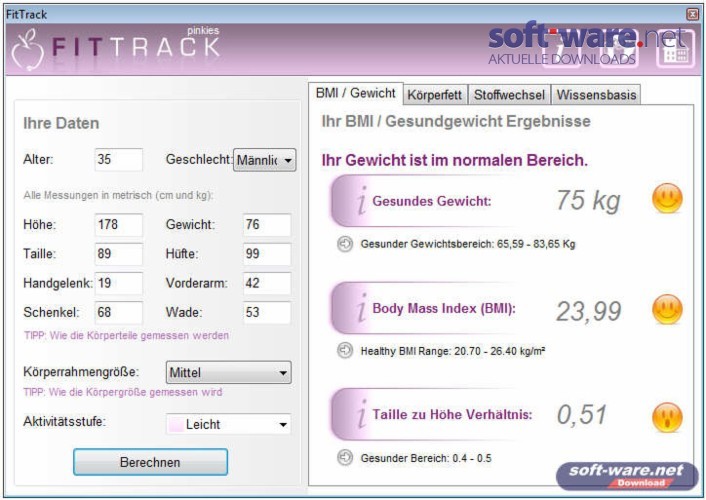Click the Vorderarm input field

click(267, 283)
